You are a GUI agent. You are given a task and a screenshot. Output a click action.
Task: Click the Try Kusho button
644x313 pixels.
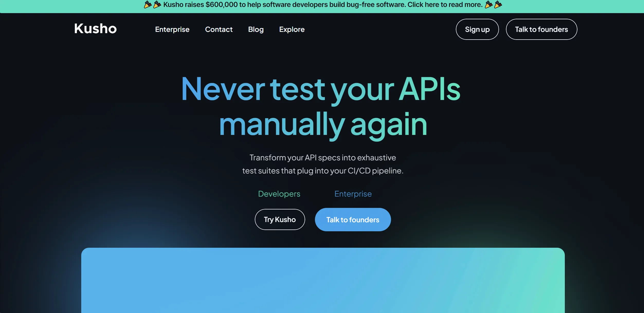click(280, 219)
